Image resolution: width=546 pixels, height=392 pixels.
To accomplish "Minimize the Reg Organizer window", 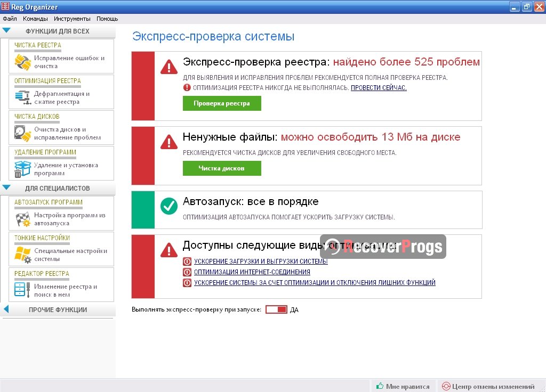I will click(x=515, y=6).
